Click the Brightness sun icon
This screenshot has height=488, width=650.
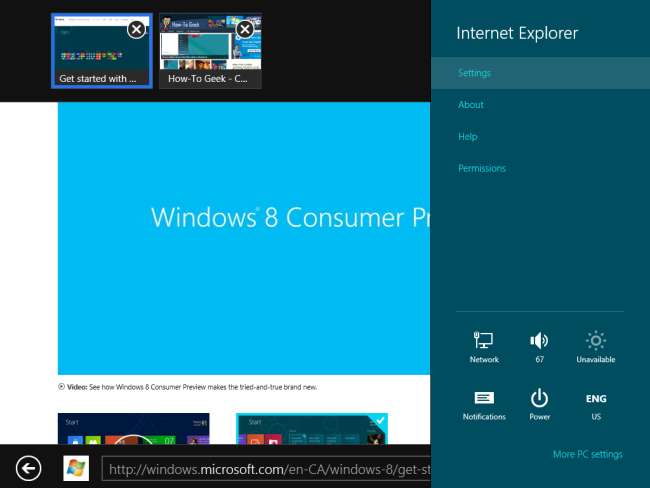(x=596, y=347)
